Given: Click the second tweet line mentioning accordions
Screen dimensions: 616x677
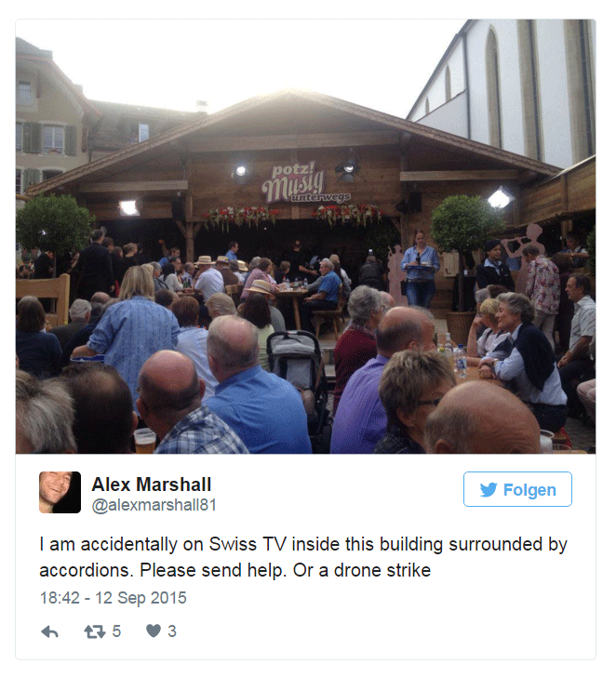Looking at the screenshot, I should [x=235, y=570].
